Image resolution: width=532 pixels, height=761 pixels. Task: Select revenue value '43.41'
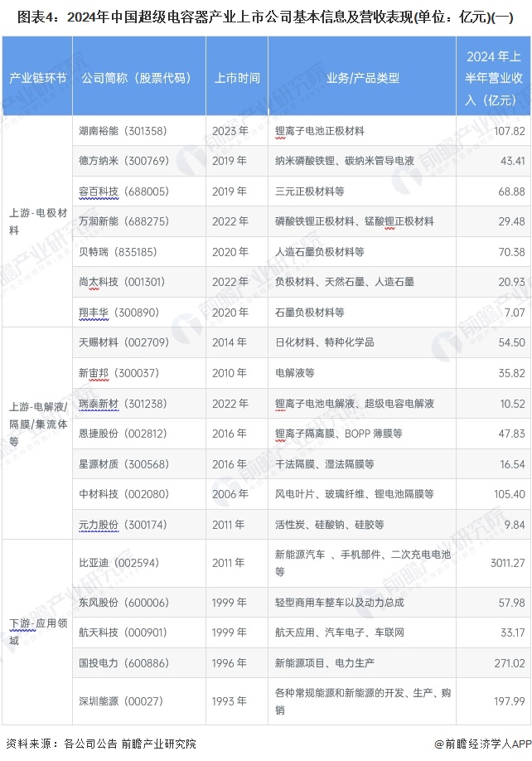click(512, 161)
